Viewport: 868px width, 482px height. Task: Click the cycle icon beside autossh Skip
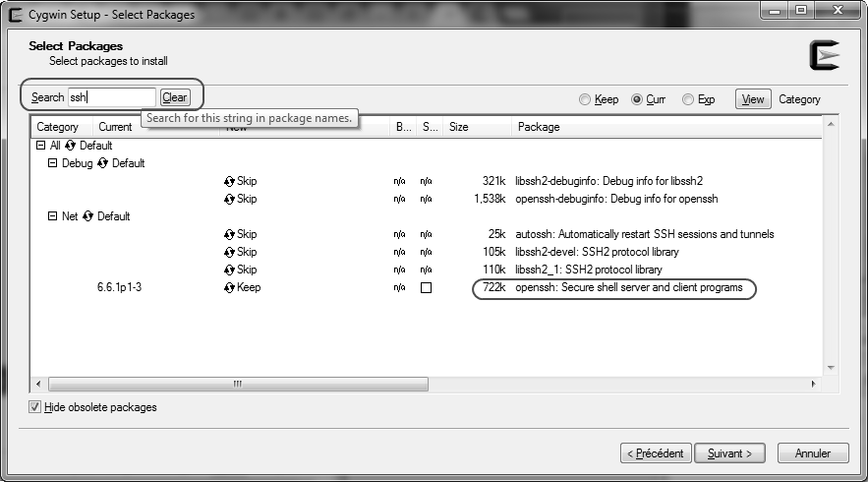point(229,234)
